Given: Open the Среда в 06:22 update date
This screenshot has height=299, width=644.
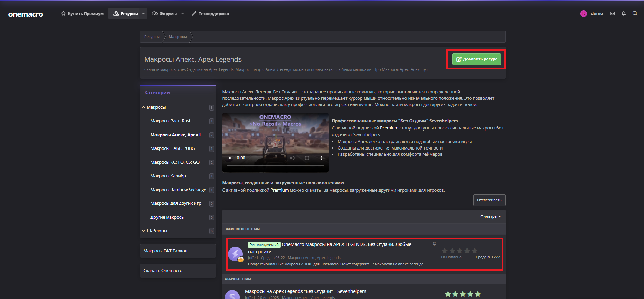Looking at the screenshot, I should tap(487, 257).
